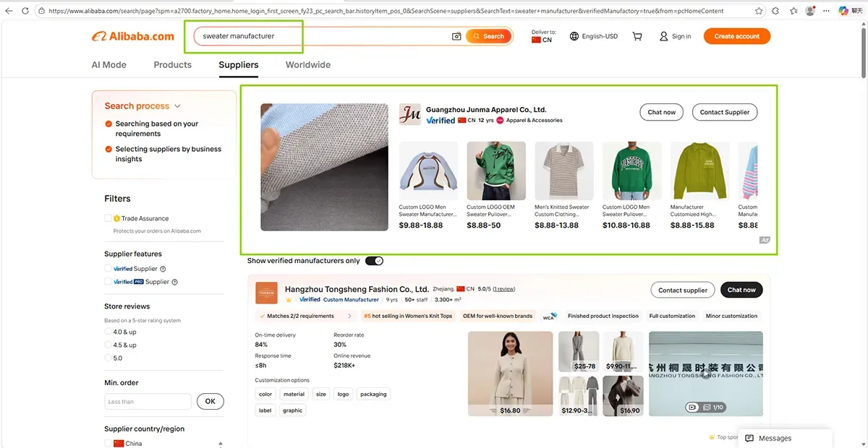
Task: Click Contact supplier for Hangzhou Tongsheng
Action: click(x=683, y=290)
